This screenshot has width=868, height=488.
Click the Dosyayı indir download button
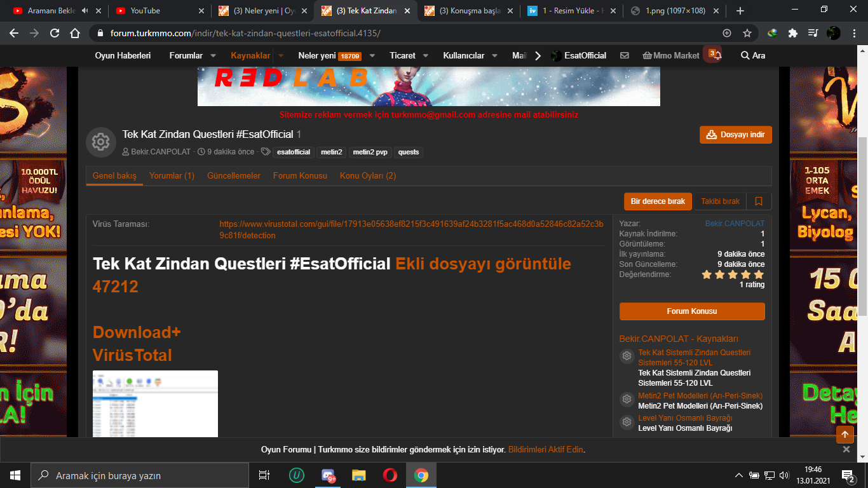click(x=736, y=135)
